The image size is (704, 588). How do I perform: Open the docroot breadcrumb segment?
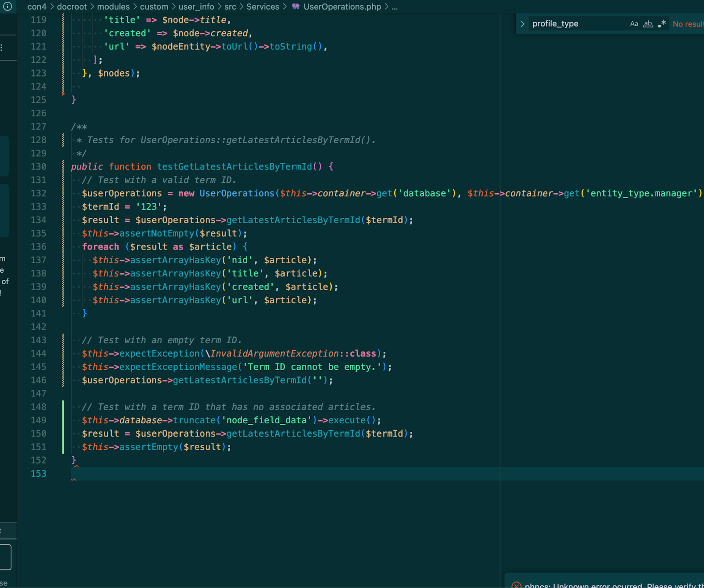[72, 7]
